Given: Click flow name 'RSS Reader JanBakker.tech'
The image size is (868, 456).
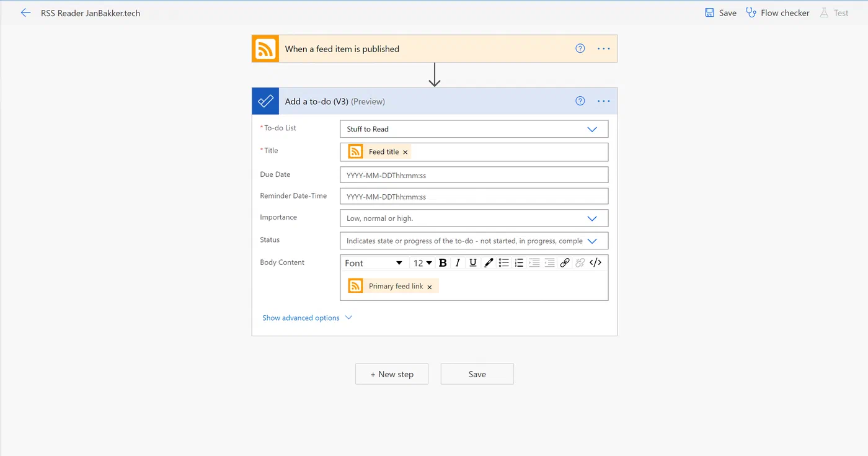Looking at the screenshot, I should coord(91,13).
